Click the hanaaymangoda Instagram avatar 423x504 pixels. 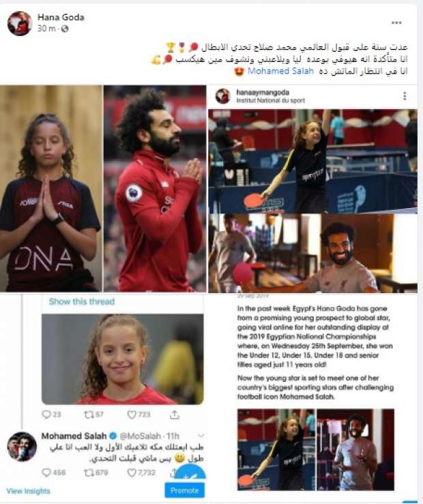point(222,95)
